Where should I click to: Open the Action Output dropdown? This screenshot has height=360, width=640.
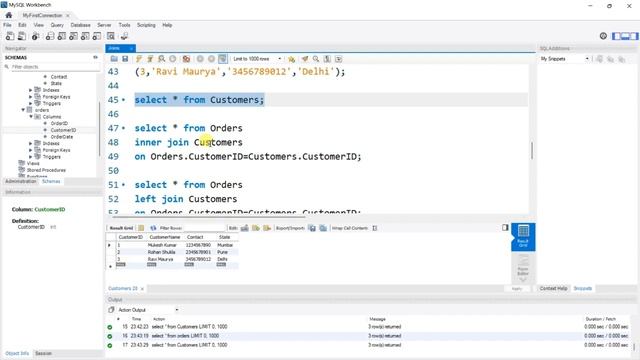point(148,310)
